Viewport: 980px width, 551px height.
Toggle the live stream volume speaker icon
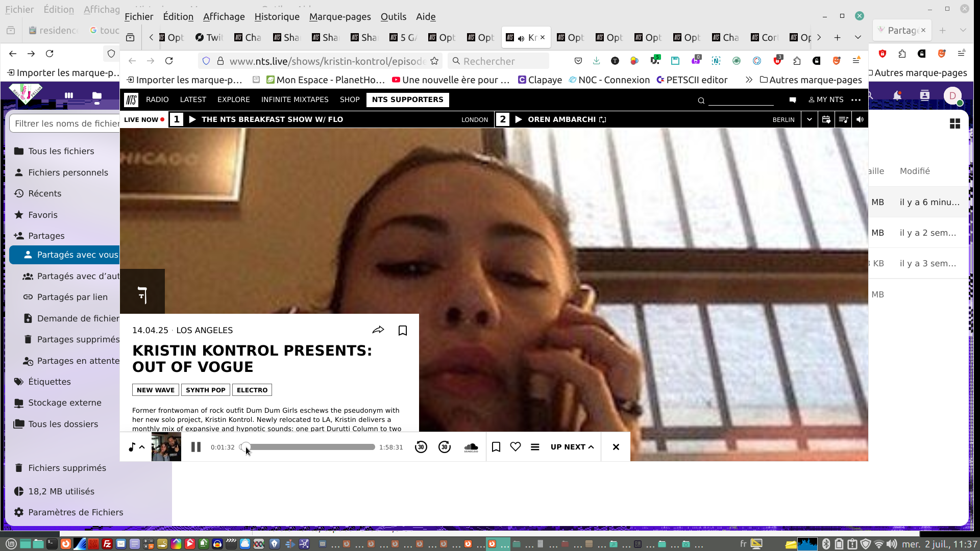(860, 119)
